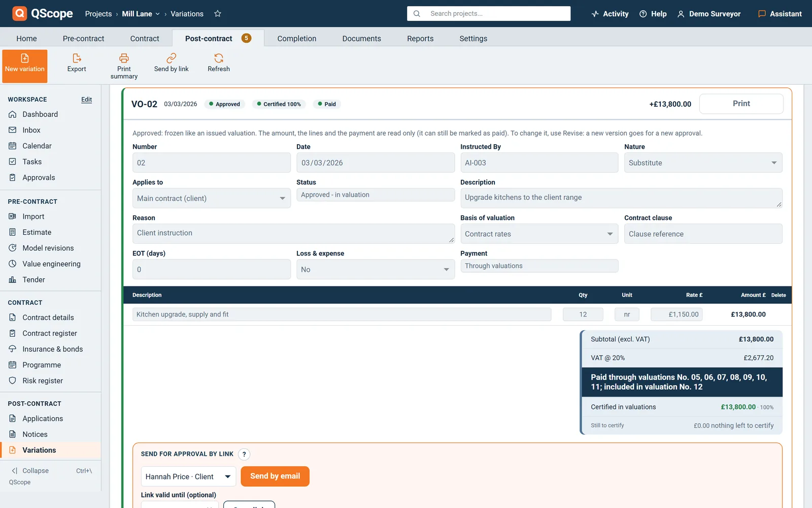Viewport: 812px width, 508px height.
Task: Open Activity from the top bar
Action: click(x=610, y=14)
